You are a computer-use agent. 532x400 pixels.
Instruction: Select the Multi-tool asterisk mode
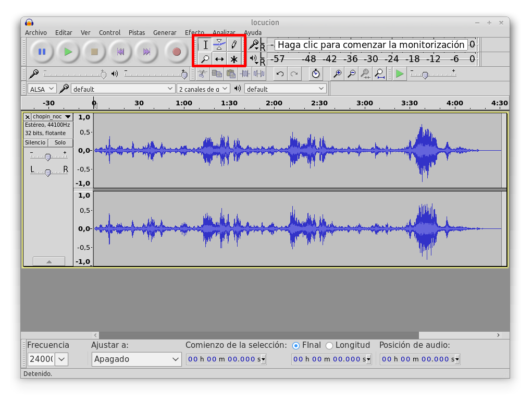234,59
